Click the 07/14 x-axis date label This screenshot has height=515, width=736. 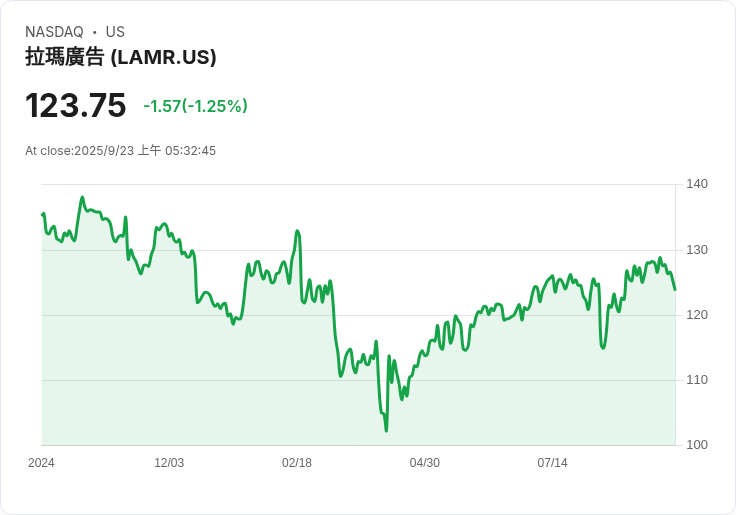[x=552, y=463]
